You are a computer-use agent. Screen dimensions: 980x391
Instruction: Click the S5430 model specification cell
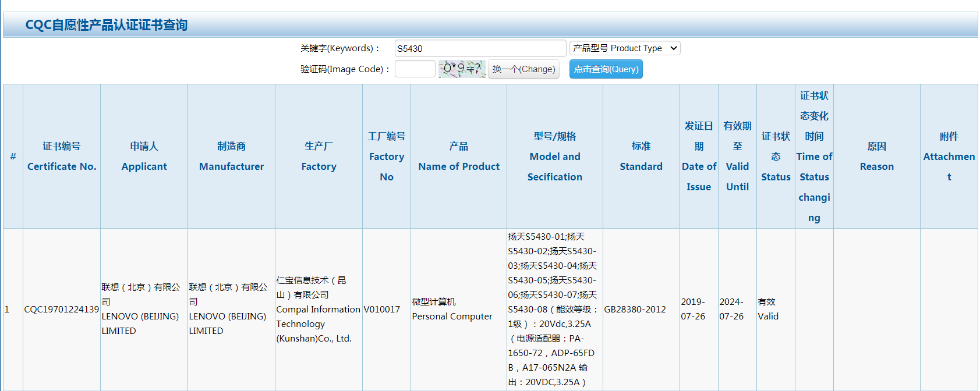point(555,309)
